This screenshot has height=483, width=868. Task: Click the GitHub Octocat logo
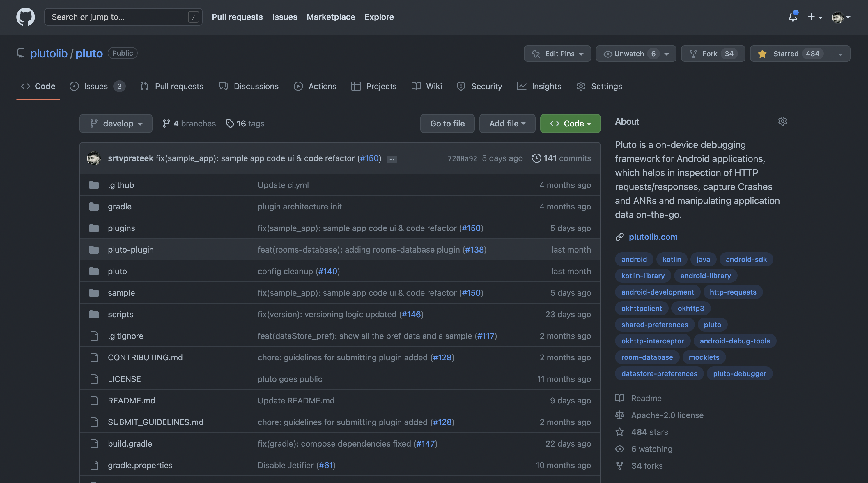click(x=25, y=17)
